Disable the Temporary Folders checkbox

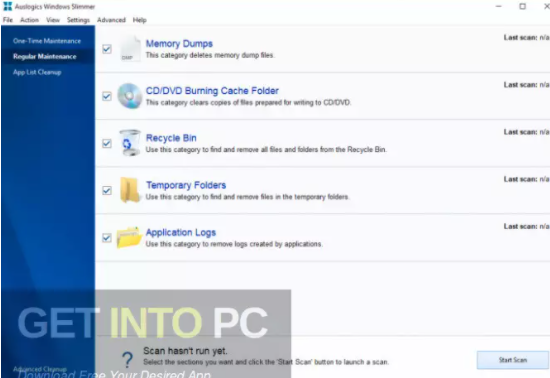click(107, 190)
